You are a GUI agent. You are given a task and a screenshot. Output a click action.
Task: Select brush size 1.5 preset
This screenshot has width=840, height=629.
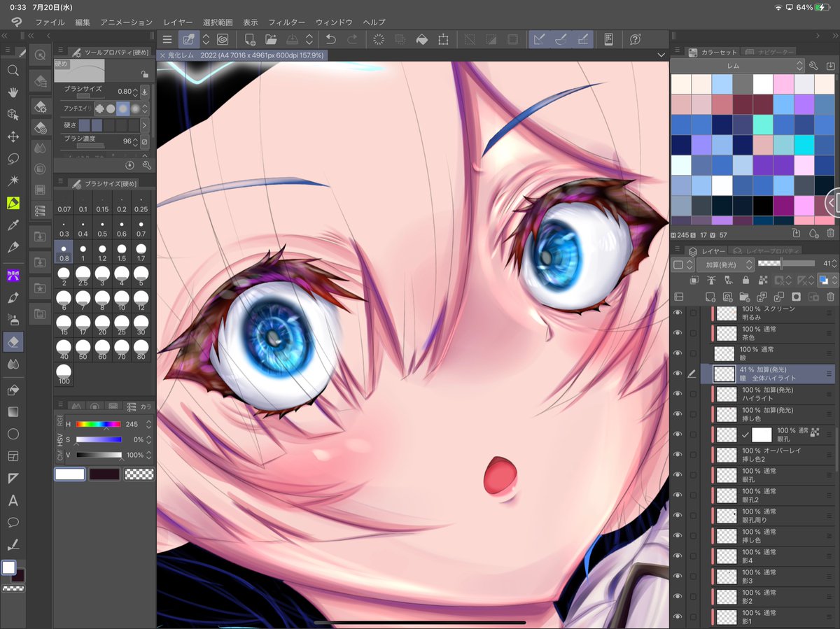coord(122,253)
